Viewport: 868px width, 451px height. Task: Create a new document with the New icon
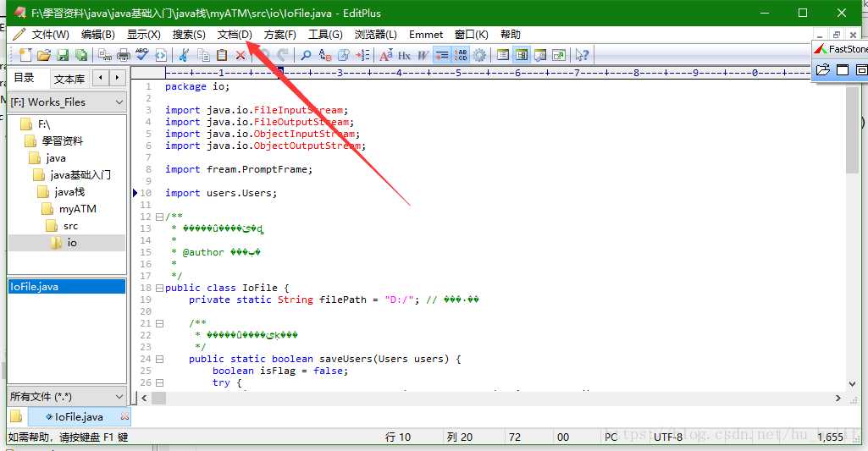pyautogui.click(x=25, y=55)
